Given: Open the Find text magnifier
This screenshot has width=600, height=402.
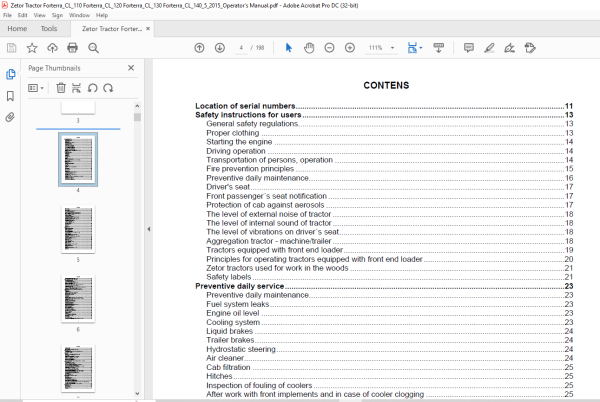Looking at the screenshot, I should [93, 48].
